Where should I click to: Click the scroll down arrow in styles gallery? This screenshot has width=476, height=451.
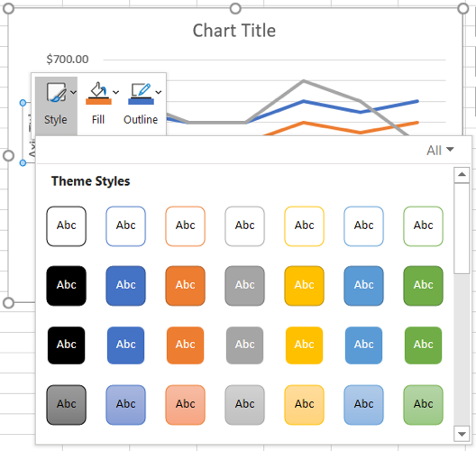pyautogui.click(x=462, y=434)
